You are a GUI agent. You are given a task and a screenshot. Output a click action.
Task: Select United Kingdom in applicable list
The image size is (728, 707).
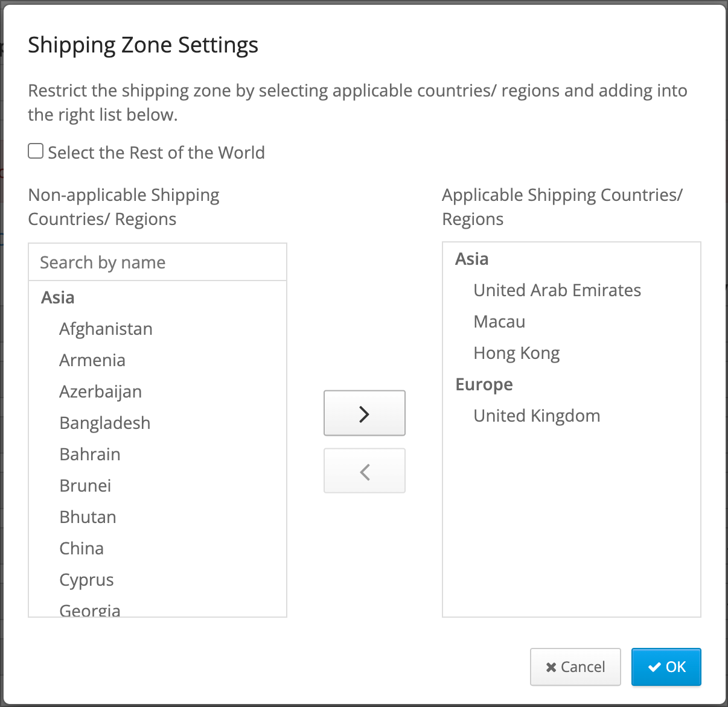tap(537, 416)
